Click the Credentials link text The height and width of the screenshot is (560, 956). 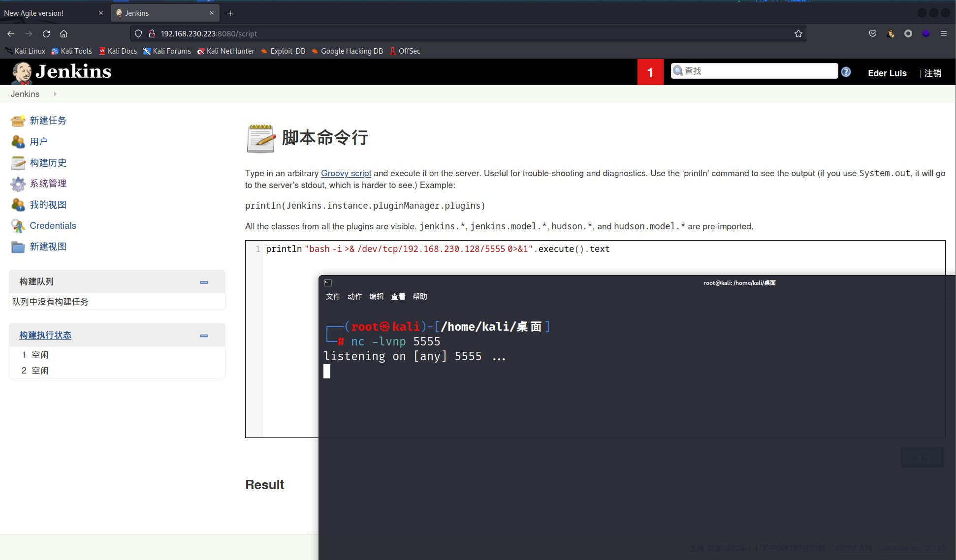(53, 226)
